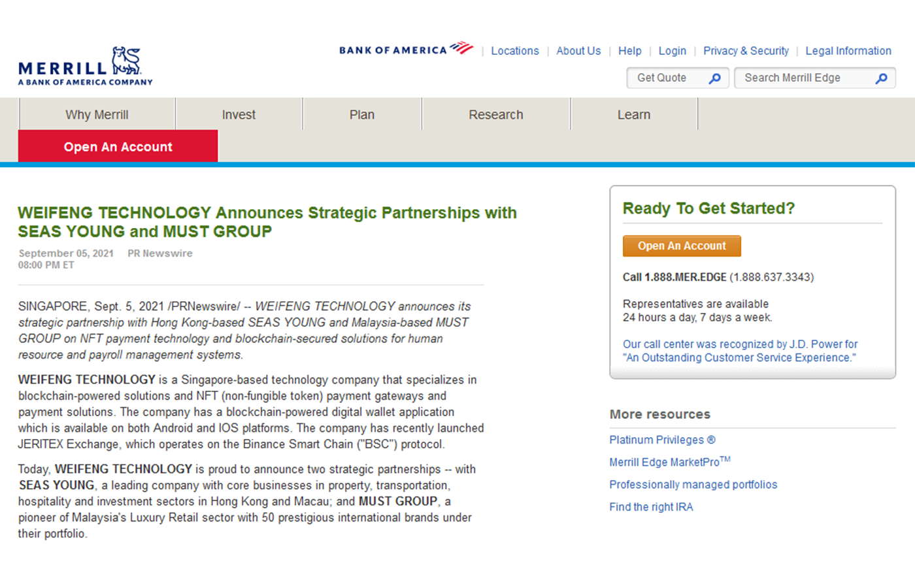The width and height of the screenshot is (915, 588).
Task: Open the Invest menu
Action: [x=239, y=114]
